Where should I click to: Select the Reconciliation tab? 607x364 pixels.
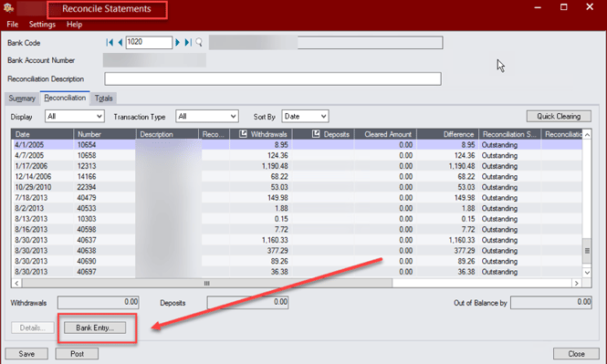[x=65, y=98]
